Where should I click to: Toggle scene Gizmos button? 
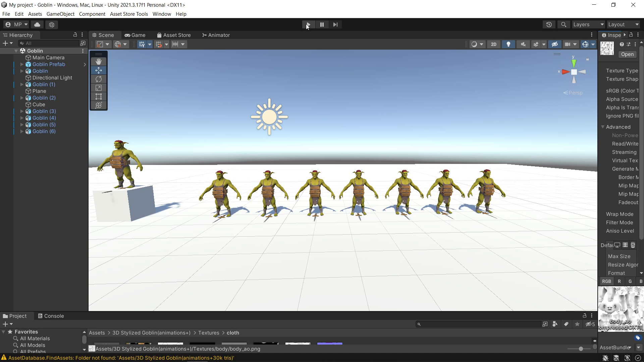(x=585, y=44)
